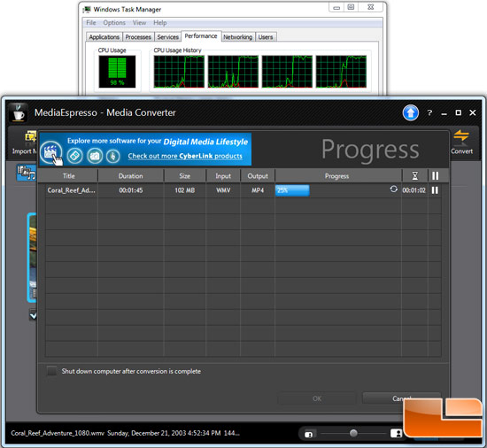Click the first CPU usage history graph
This screenshot has height=448, width=487.
[179, 72]
